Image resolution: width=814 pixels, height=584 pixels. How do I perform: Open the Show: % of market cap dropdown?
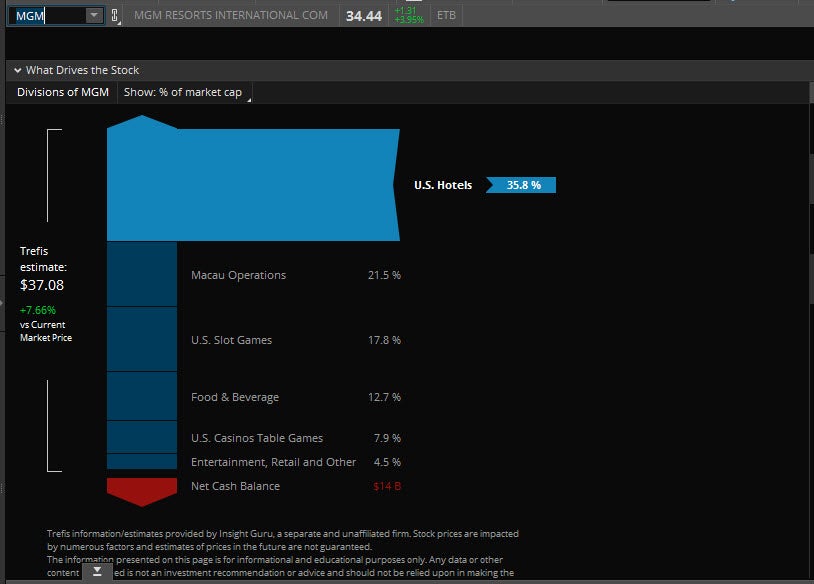(185, 92)
